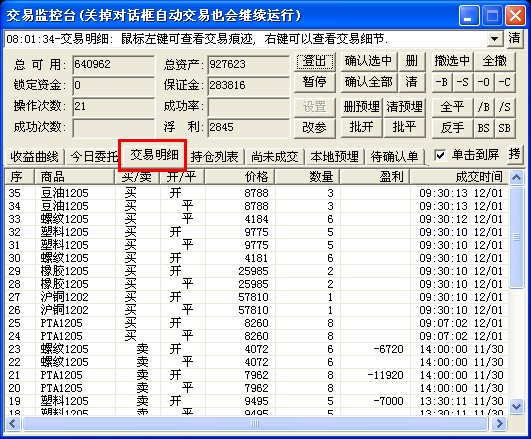
Task: Click the horizontal scrollbar thumb
Action: pos(255,423)
